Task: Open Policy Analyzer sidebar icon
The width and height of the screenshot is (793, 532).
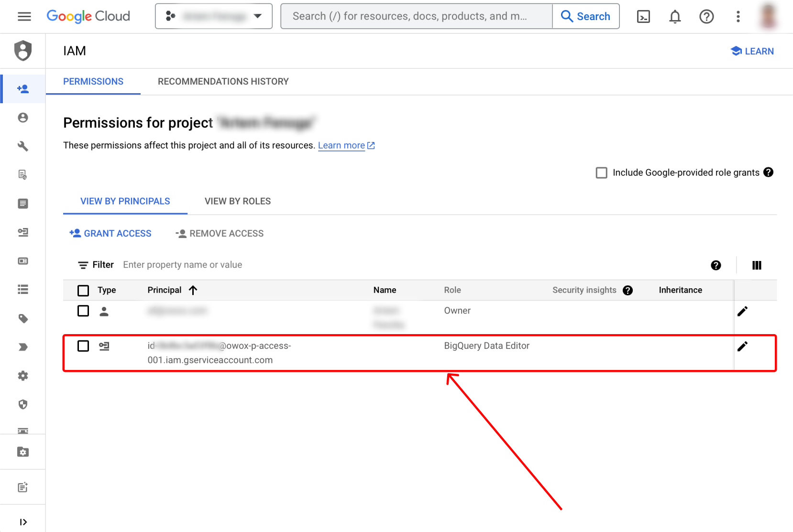Action: pyautogui.click(x=23, y=175)
